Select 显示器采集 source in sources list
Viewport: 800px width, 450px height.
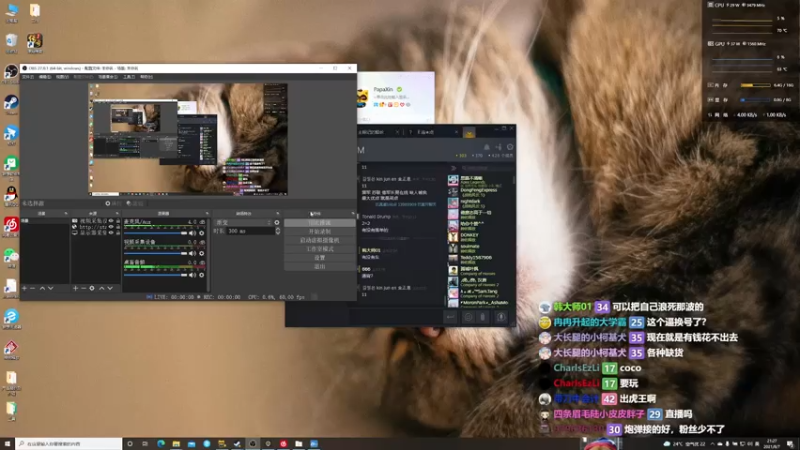93,233
